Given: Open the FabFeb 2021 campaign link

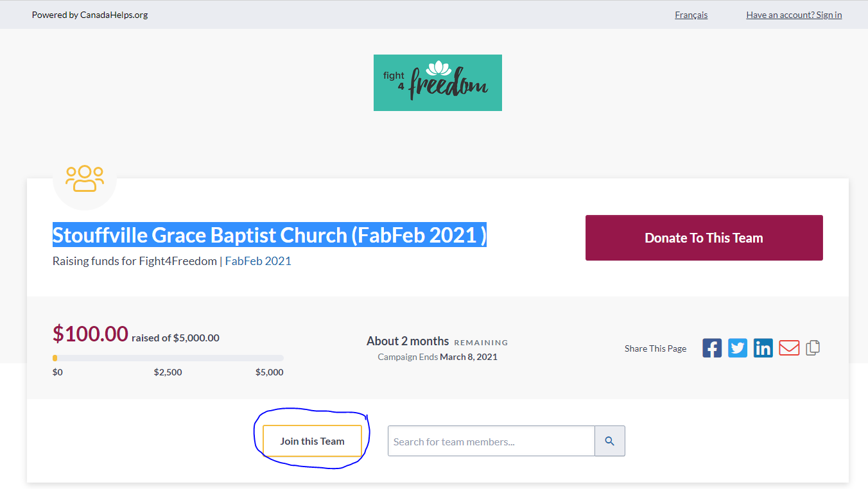Looking at the screenshot, I should (258, 261).
